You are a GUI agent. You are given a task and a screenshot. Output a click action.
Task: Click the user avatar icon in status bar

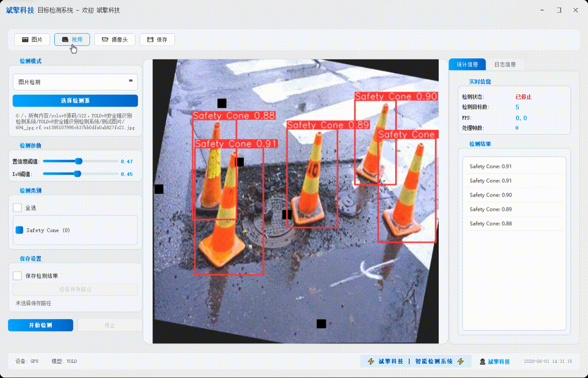[x=482, y=362]
